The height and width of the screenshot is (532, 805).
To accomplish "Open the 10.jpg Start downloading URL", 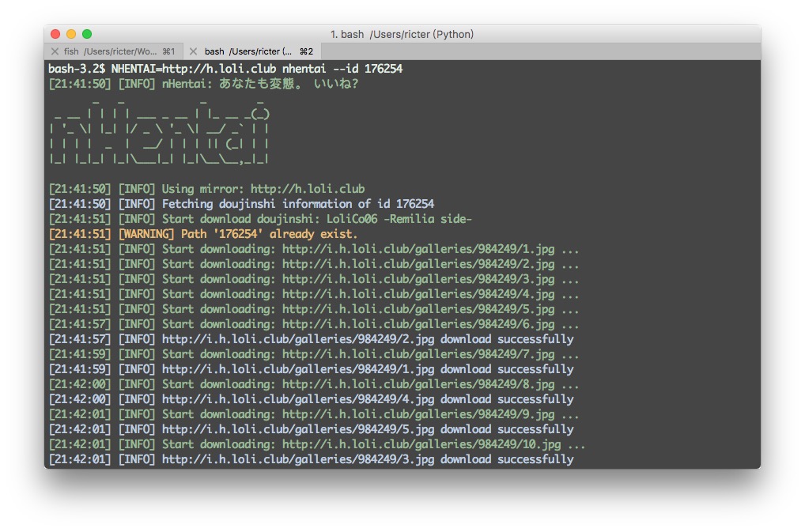I will pos(421,444).
